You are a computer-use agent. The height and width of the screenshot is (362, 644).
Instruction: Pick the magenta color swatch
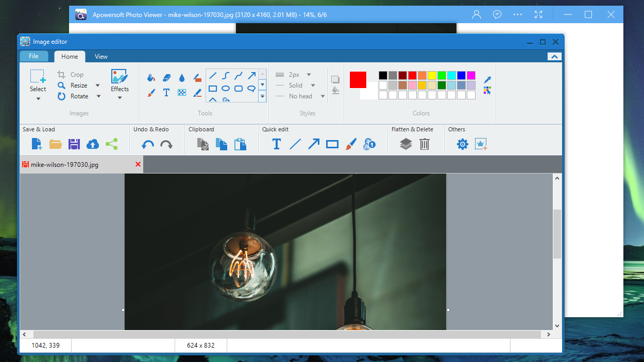pos(471,76)
